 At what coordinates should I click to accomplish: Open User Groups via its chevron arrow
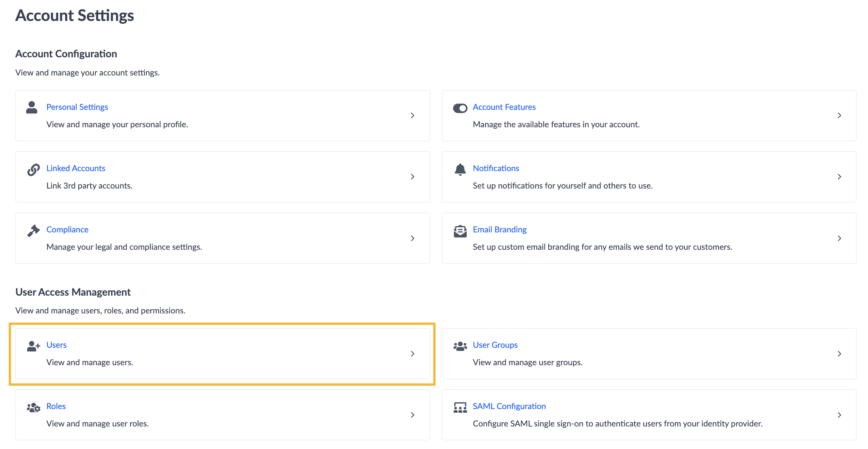(x=839, y=354)
